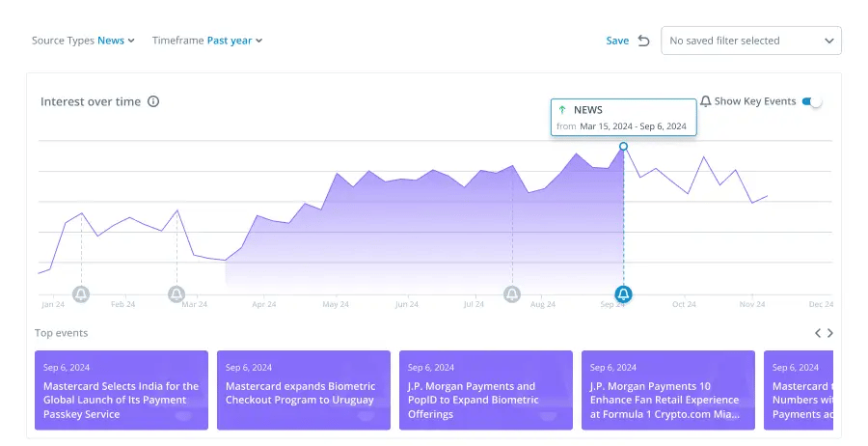
Task: Click the info icon beside Interest over time
Action: pyautogui.click(x=153, y=101)
